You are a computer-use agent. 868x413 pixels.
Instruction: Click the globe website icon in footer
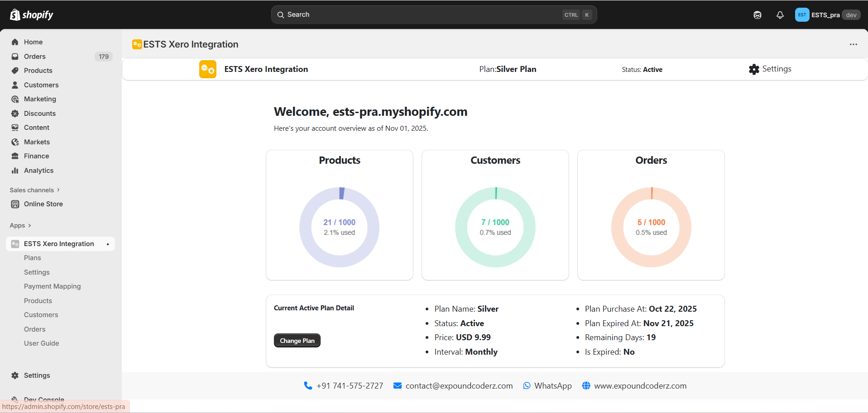[586, 386]
